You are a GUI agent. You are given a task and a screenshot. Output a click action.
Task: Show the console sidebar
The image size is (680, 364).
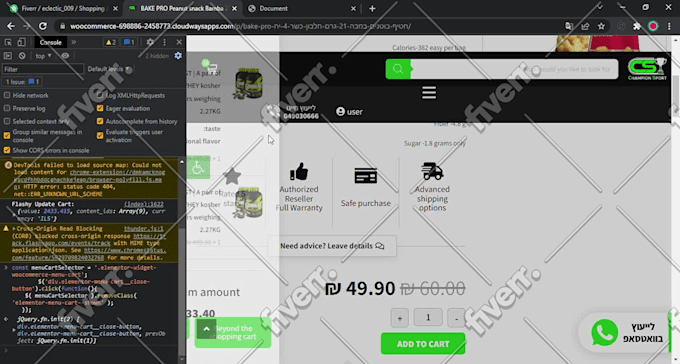tap(8, 56)
